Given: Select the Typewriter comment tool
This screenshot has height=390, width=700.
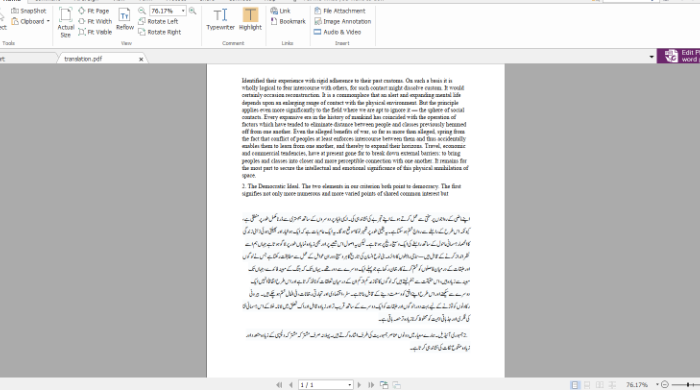Looking at the screenshot, I should tap(221, 19).
